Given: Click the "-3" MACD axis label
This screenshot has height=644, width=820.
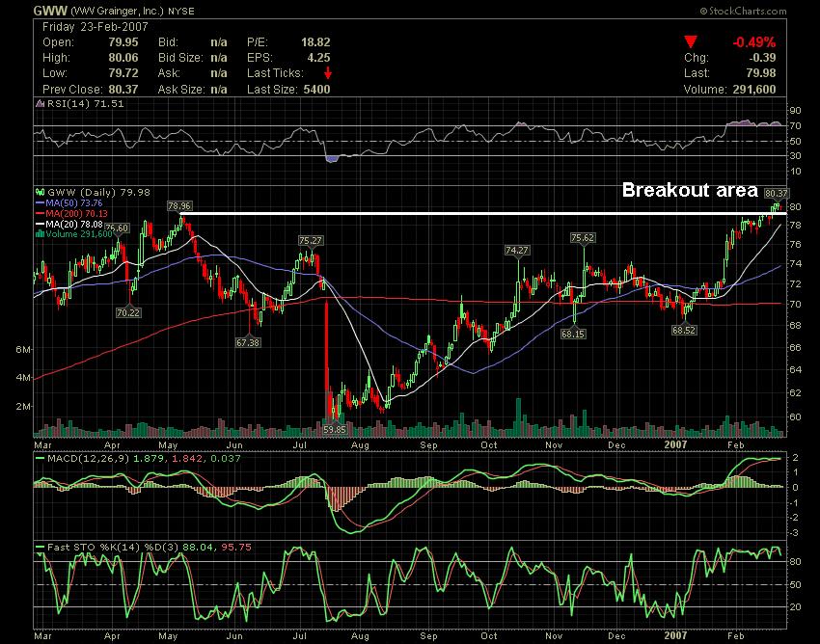Looking at the screenshot, I should pyautogui.click(x=794, y=533).
